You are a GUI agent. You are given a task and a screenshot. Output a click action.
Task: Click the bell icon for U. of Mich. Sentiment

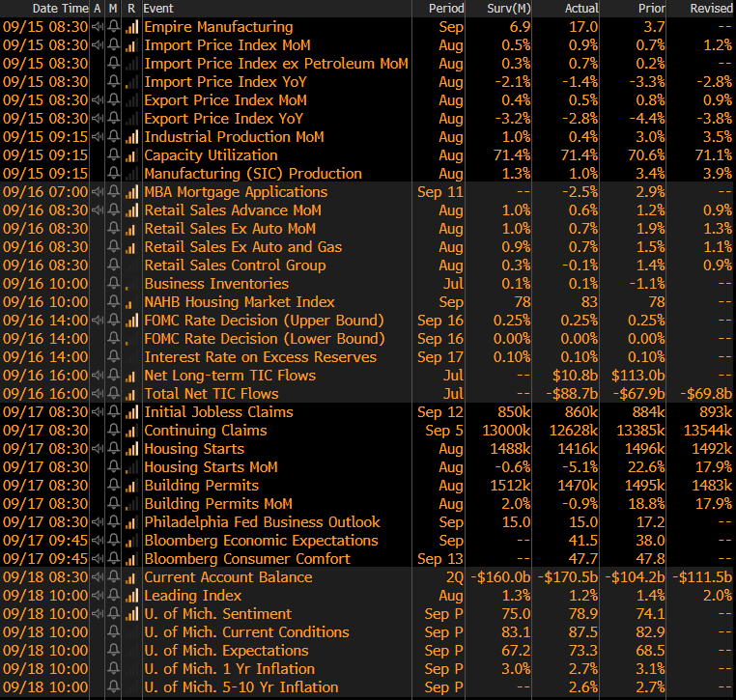click(113, 614)
